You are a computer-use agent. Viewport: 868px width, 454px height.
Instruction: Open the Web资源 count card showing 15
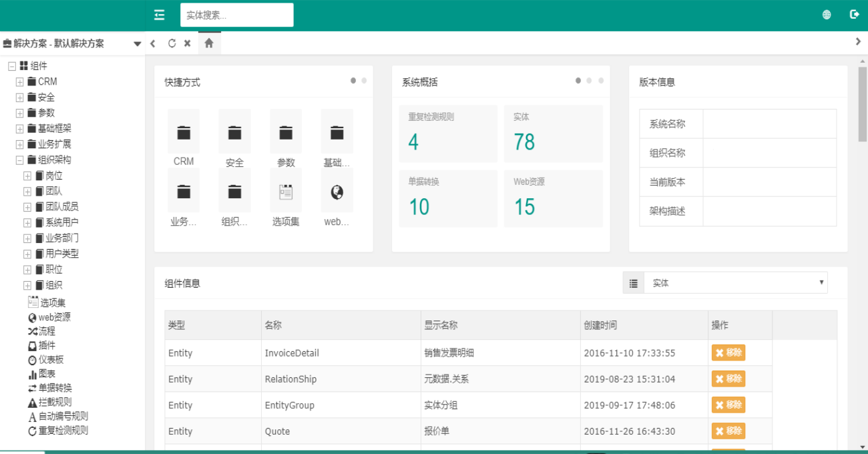(553, 198)
